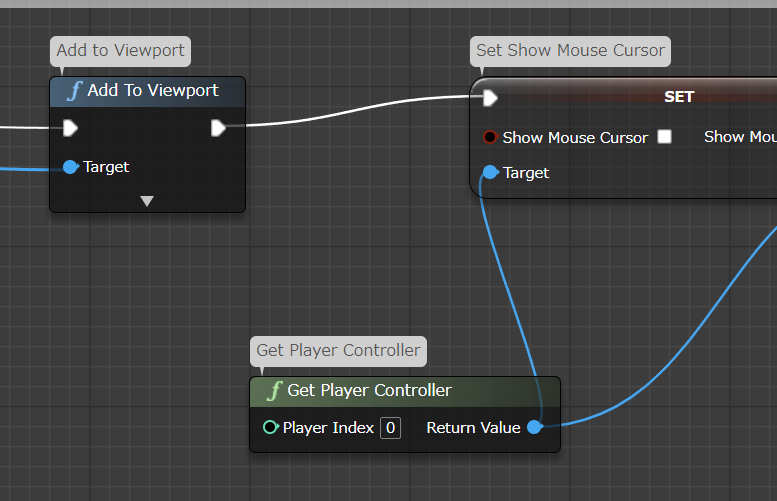This screenshot has width=777, height=501.
Task: Click the Get Player Controller comment bubble
Action: 338,351
